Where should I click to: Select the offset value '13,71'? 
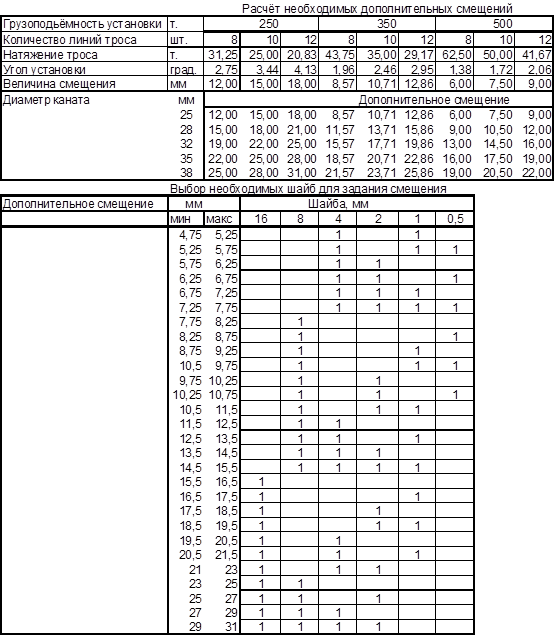pos(381,130)
